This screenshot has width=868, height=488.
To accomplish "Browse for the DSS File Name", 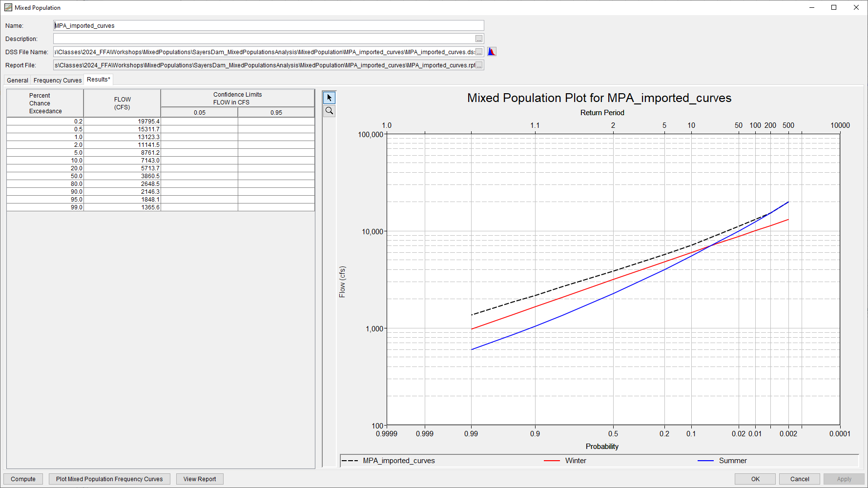I will 479,52.
